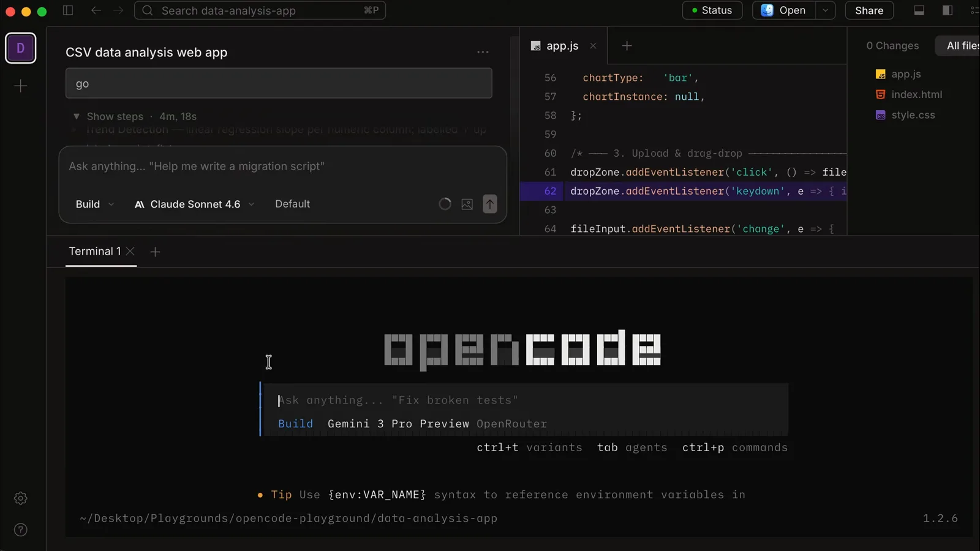Screen dimensions: 980x551
Task: Open the Build agent dropdown
Action: tap(95, 204)
